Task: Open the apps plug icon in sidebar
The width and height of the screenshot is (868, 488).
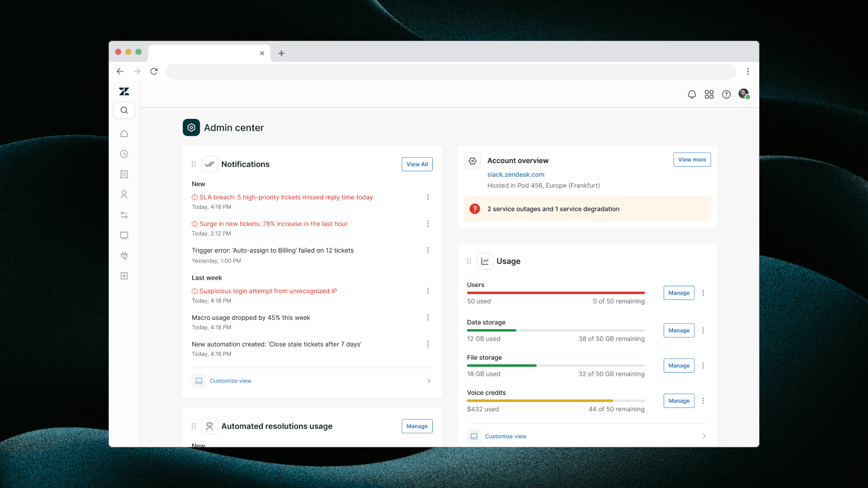Action: (x=124, y=256)
